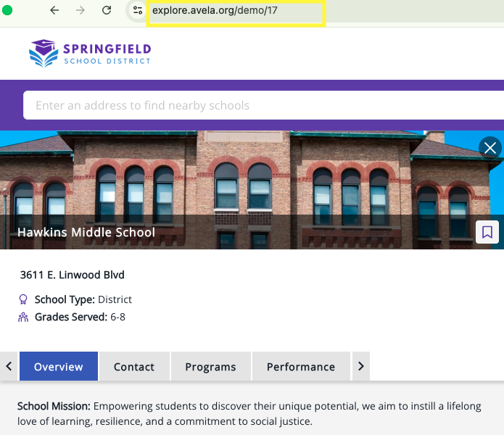Click the Grades Served: 6-8 text

tap(80, 317)
